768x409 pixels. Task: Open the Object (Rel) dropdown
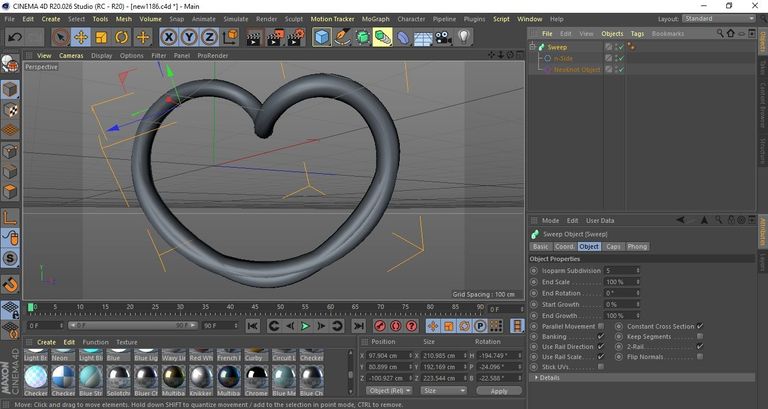(389, 391)
